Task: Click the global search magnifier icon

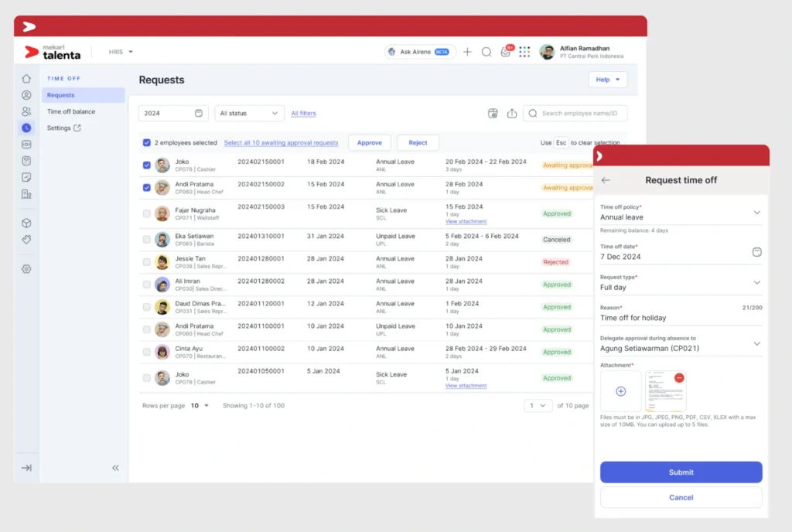Action: point(486,52)
